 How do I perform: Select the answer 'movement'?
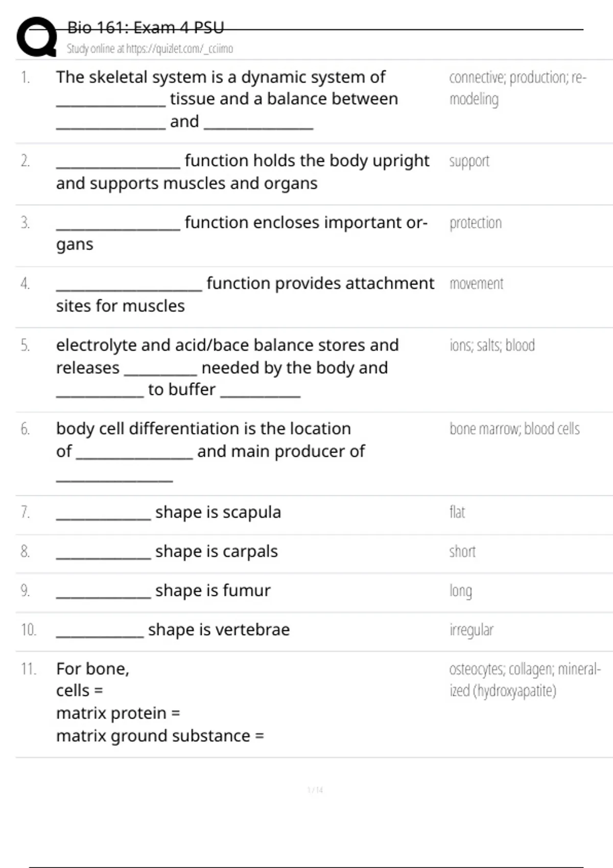tap(476, 284)
